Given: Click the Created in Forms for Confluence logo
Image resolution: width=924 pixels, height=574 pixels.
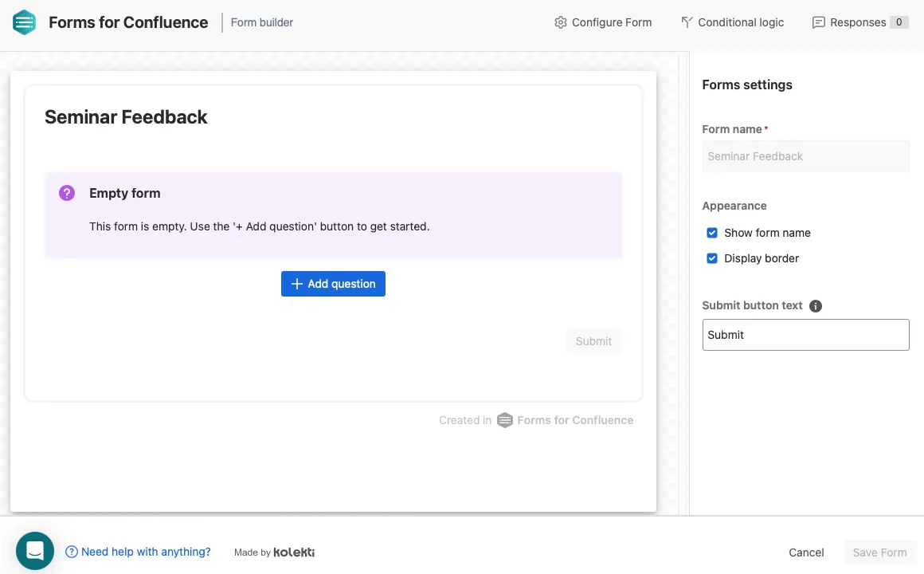Looking at the screenshot, I should coord(505,420).
